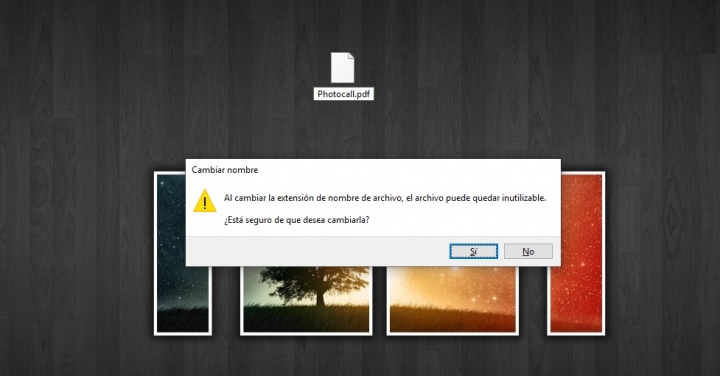This screenshot has width=720, height=376.
Task: Click the extension warning sentence about inutilizable file
Action: pyautogui.click(x=385, y=198)
